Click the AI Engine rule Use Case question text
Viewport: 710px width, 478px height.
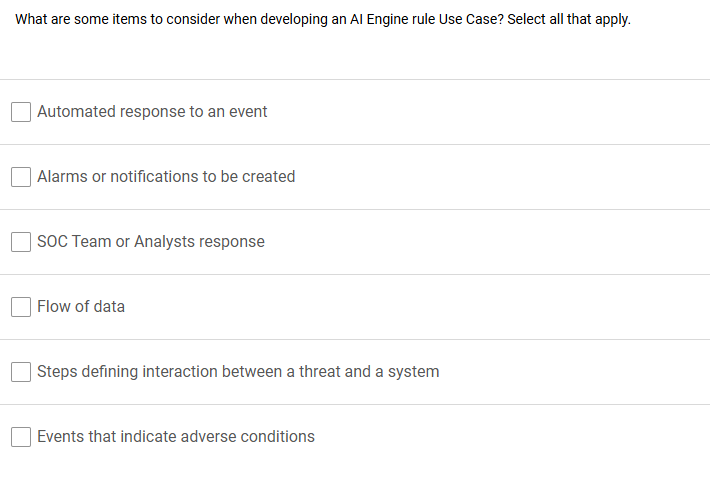tap(322, 19)
